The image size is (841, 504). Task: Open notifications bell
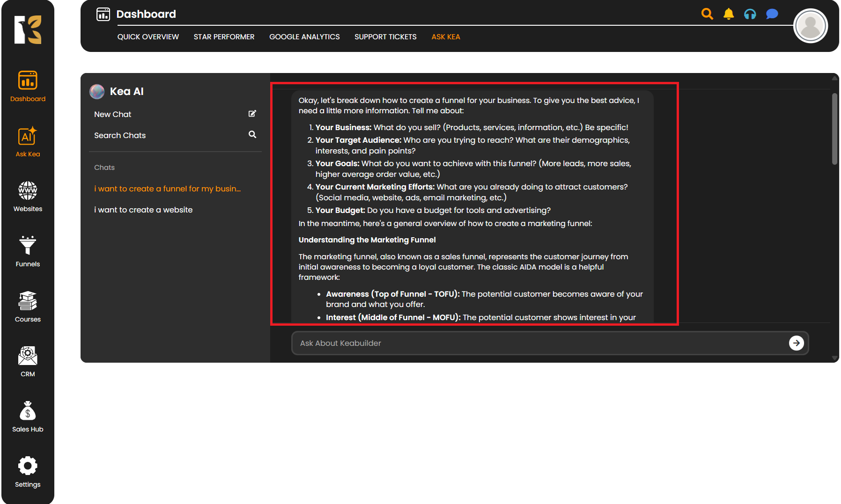point(729,14)
